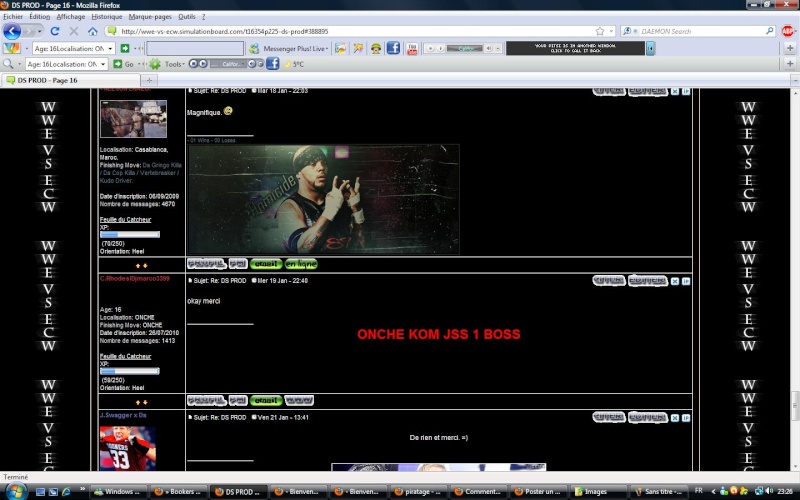Click the Windows Live Messenger people icon

point(254,48)
